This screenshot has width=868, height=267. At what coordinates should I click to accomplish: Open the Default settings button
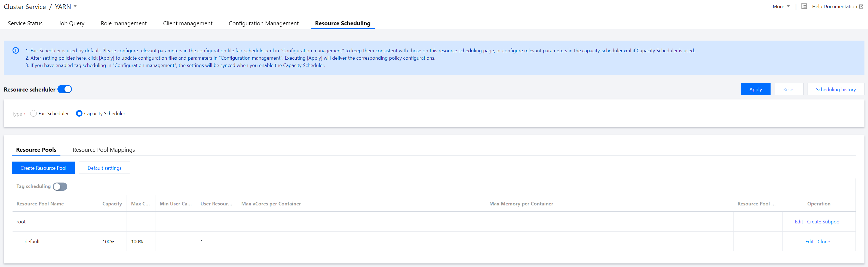pos(105,168)
